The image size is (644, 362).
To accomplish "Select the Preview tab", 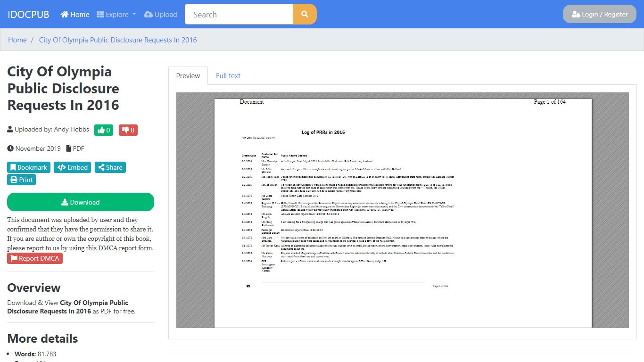I will [x=188, y=75].
